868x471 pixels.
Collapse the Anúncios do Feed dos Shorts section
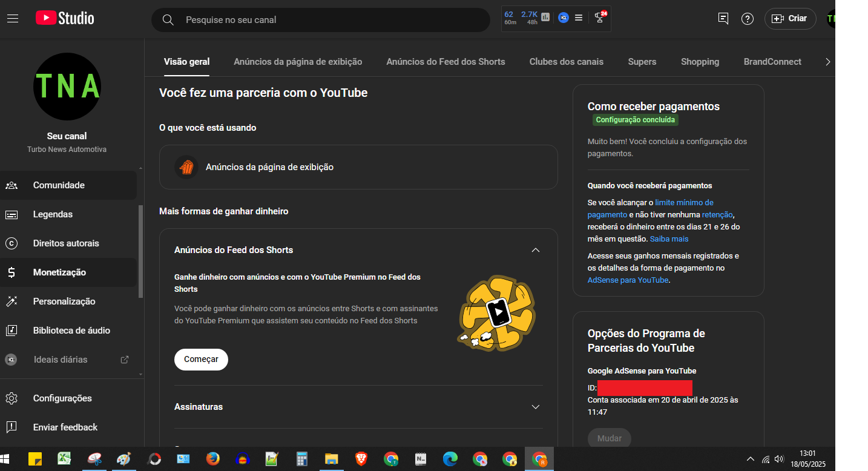pos(535,250)
